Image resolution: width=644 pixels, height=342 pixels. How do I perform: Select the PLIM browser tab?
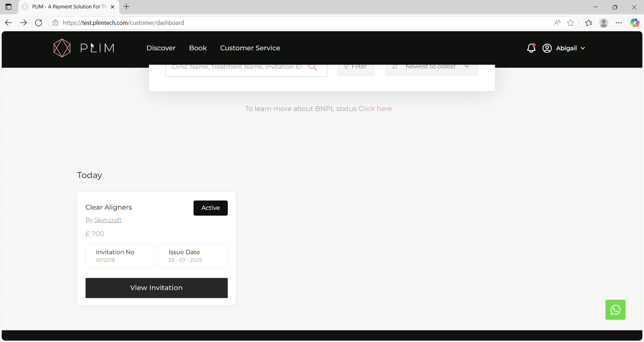(x=67, y=7)
